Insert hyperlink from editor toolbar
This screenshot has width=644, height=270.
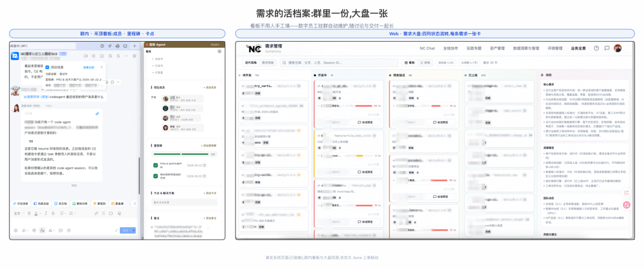tap(97, 213)
